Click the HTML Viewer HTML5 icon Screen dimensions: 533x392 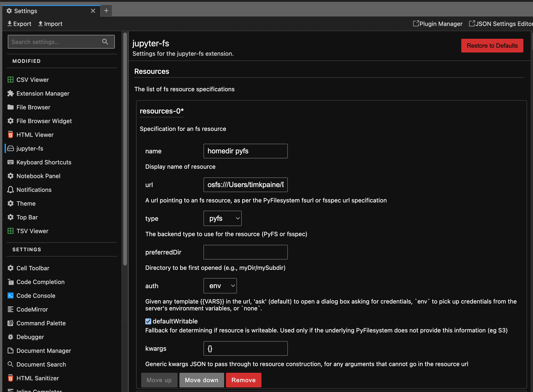(x=11, y=135)
